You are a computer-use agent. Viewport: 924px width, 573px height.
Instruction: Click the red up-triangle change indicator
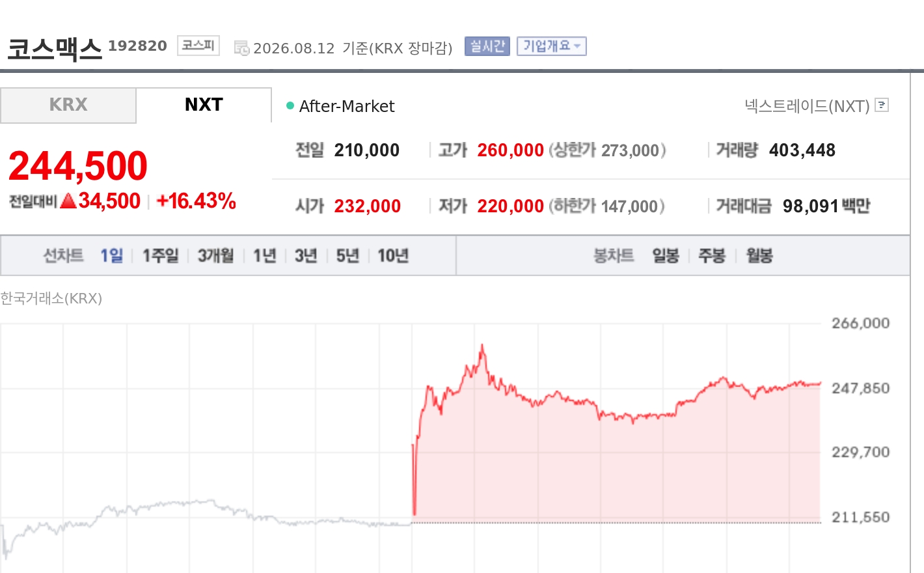(x=68, y=201)
